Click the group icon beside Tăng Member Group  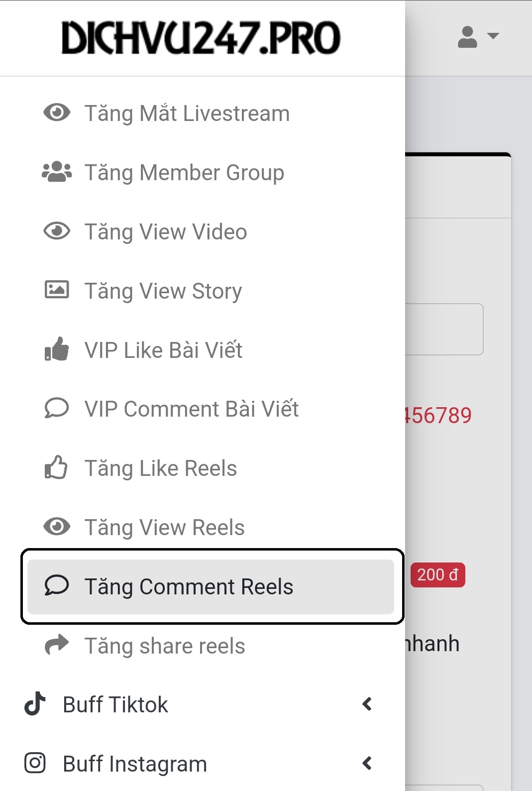57,172
